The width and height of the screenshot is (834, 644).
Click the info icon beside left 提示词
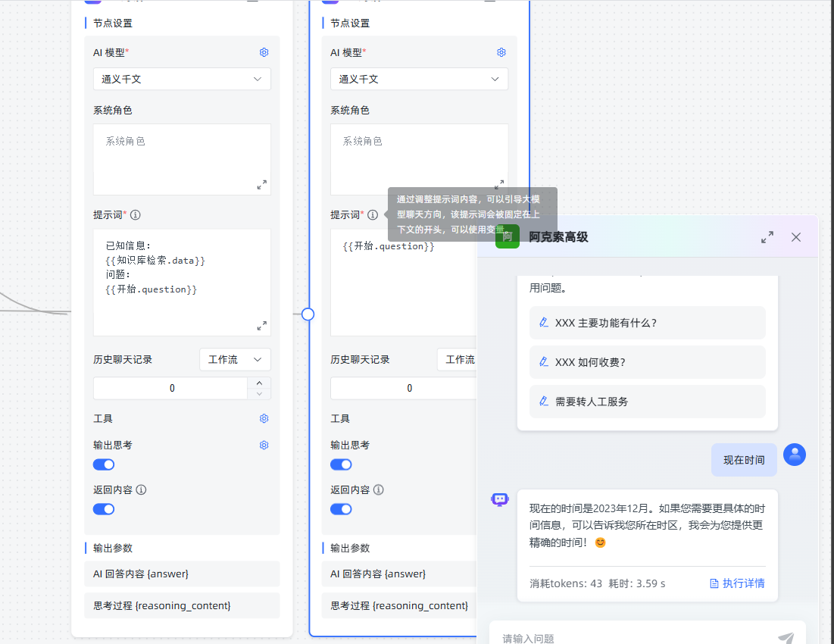pyautogui.click(x=136, y=215)
